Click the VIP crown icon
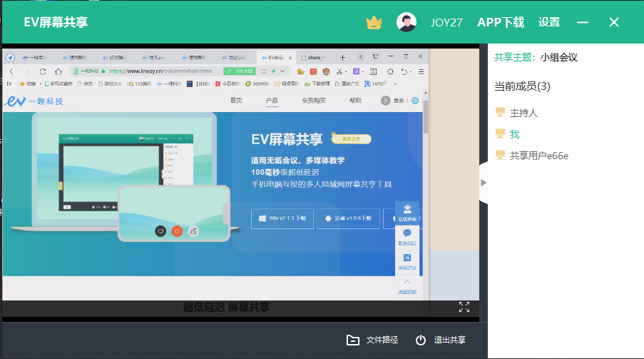The image size is (644, 359). point(374,22)
